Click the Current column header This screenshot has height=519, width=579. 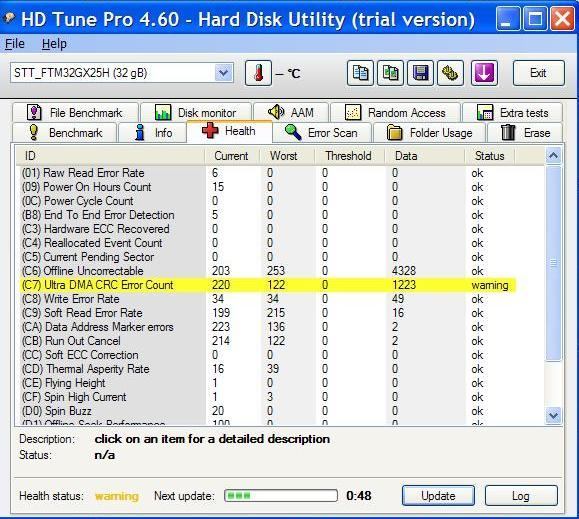(232, 156)
